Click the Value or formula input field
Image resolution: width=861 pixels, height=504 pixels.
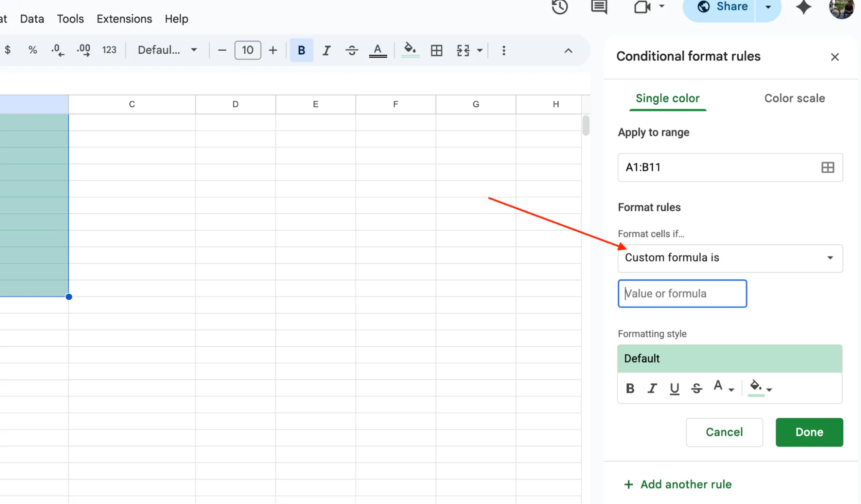682,293
